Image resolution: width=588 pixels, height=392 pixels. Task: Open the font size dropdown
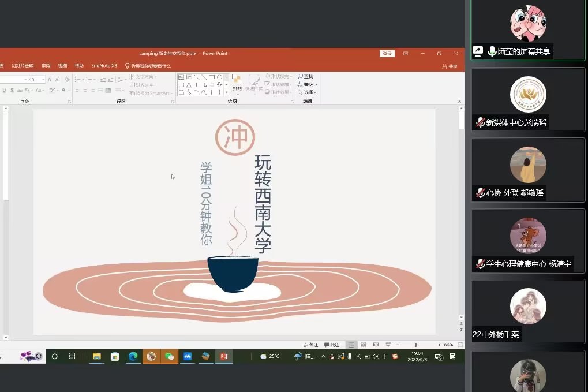[42, 80]
